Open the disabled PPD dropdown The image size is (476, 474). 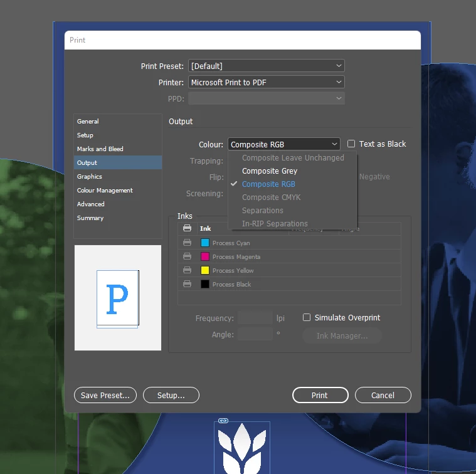coord(267,98)
